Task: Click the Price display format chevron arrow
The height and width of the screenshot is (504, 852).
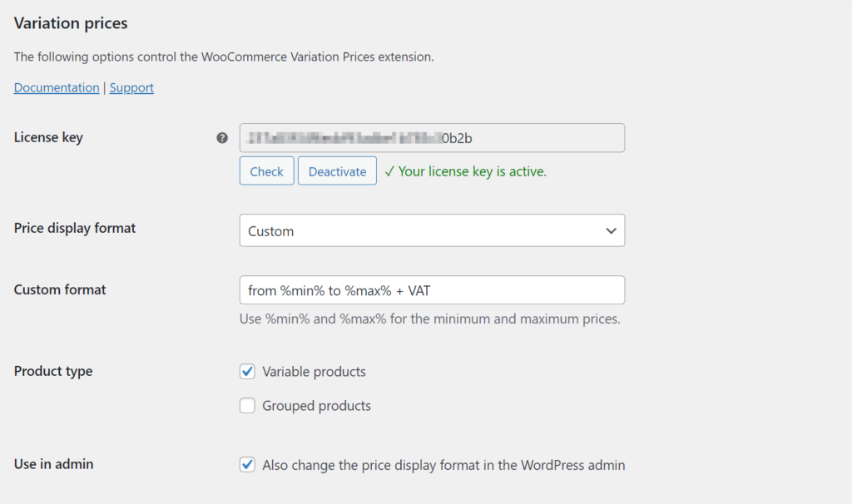Action: coord(612,230)
